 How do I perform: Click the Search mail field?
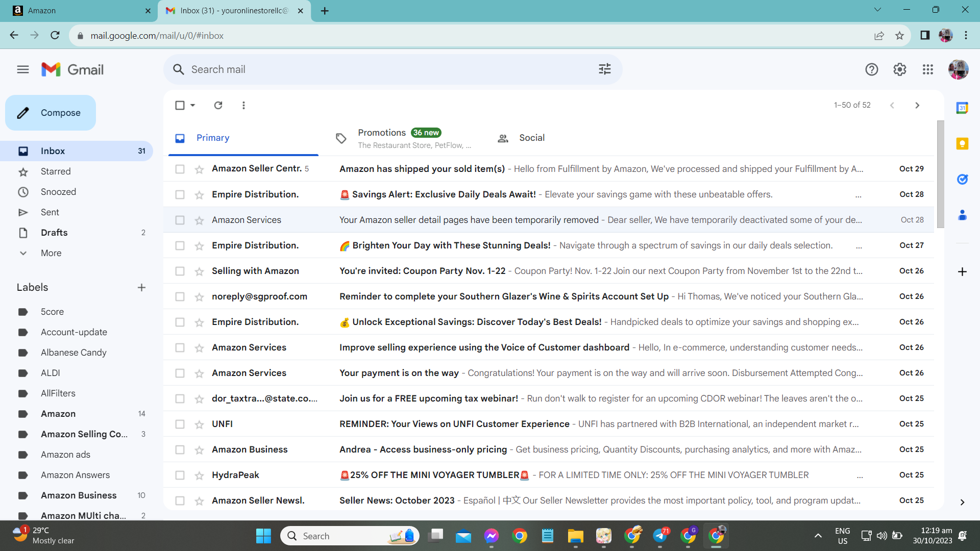click(x=392, y=69)
